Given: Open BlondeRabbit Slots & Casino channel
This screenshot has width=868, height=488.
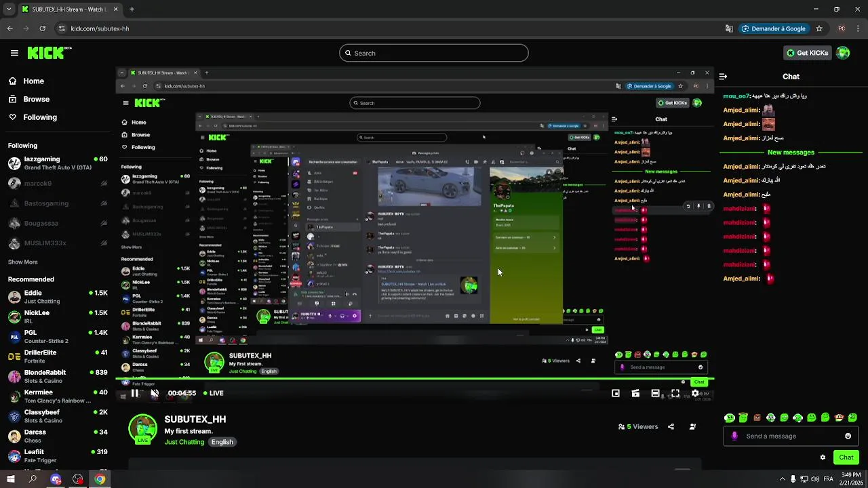Looking at the screenshot, I should click(x=58, y=376).
